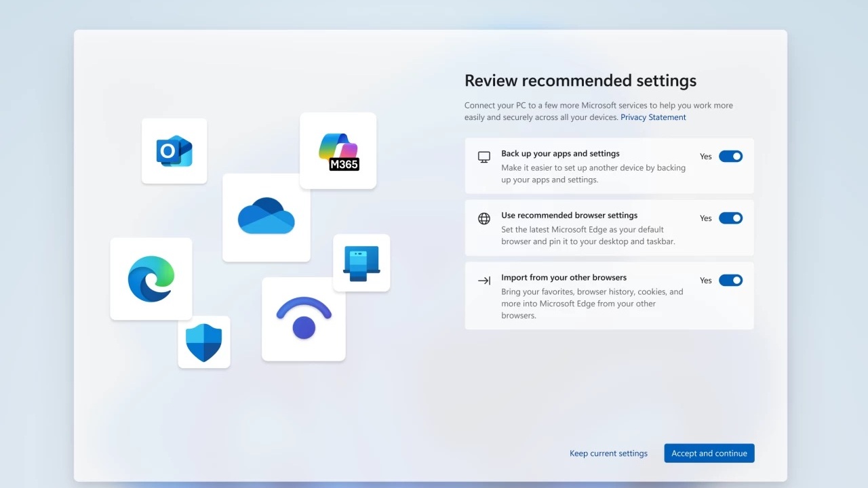Click the Microsoft 365 Copilot icon
This screenshot has height=488, width=868.
[338, 151]
